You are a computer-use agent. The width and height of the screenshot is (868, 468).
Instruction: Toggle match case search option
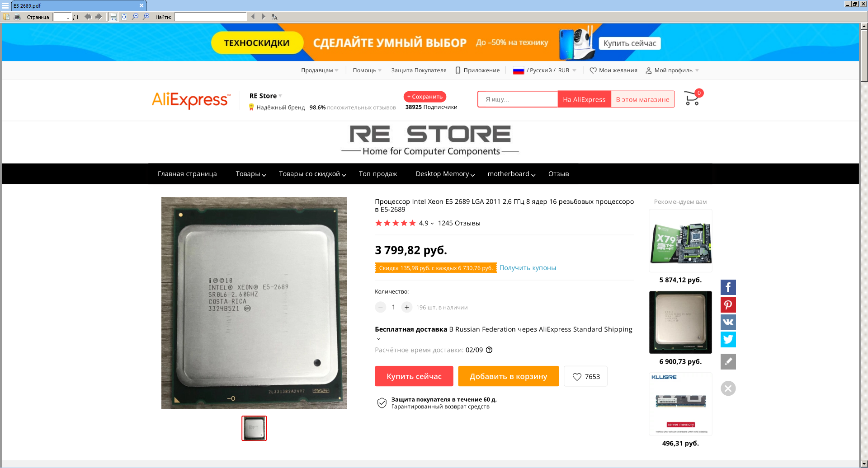(274, 17)
